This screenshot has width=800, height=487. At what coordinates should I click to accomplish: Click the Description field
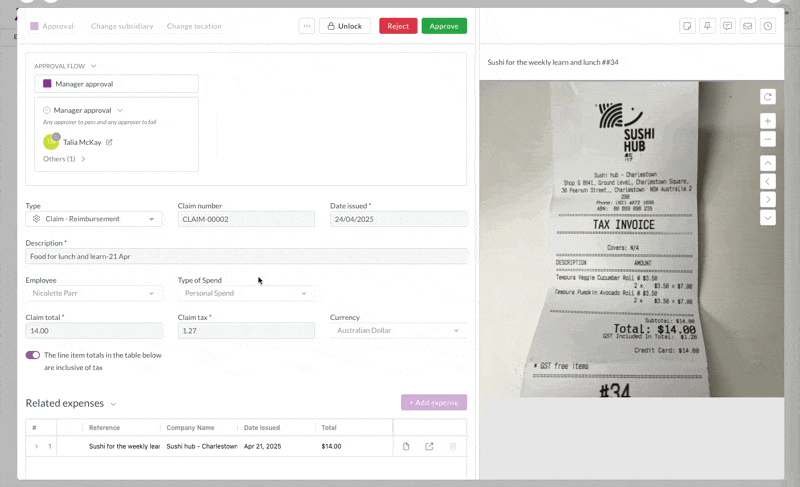[246, 256]
